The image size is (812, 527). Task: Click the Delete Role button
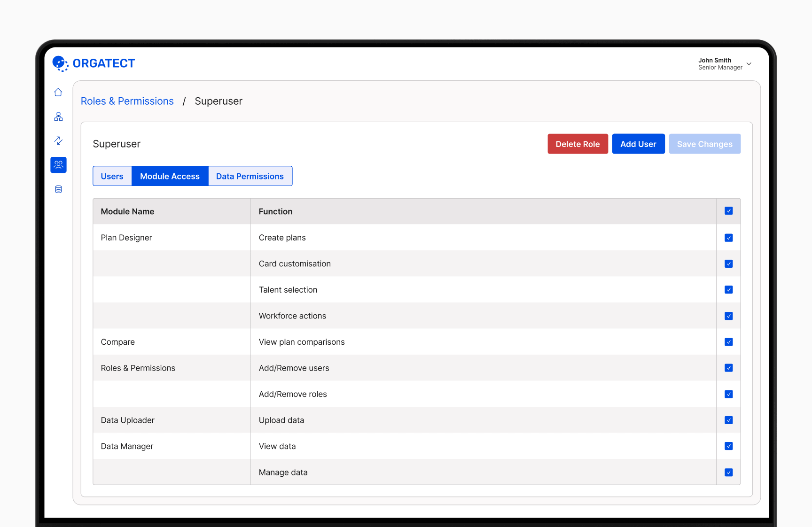[x=578, y=144]
